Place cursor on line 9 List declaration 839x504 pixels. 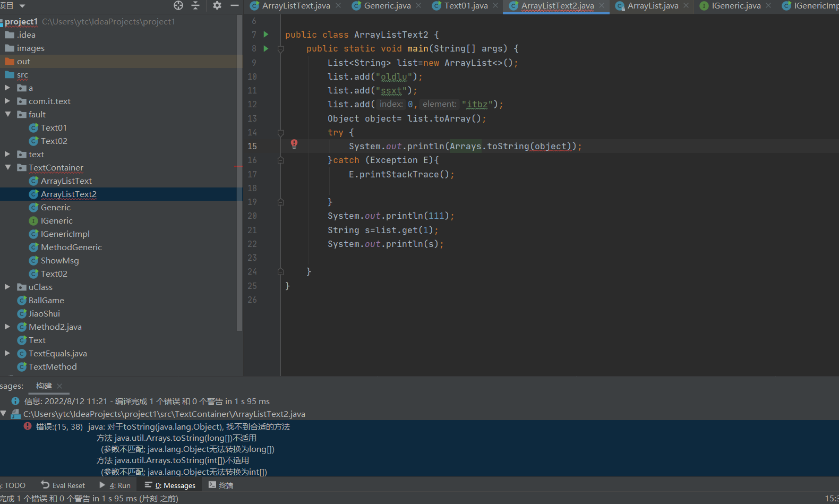coord(423,63)
